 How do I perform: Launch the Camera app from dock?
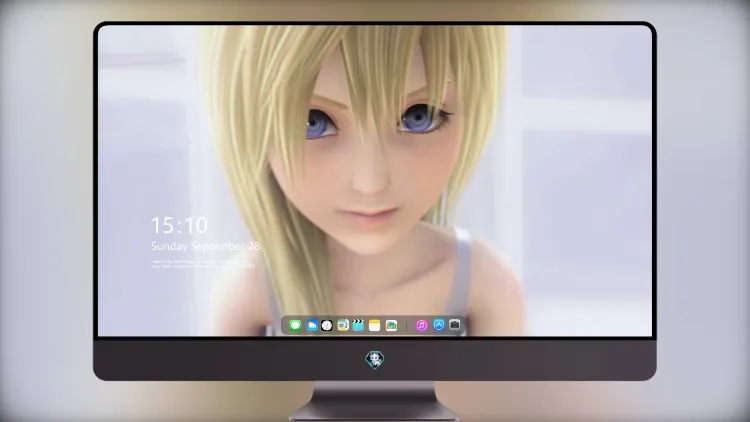click(455, 325)
